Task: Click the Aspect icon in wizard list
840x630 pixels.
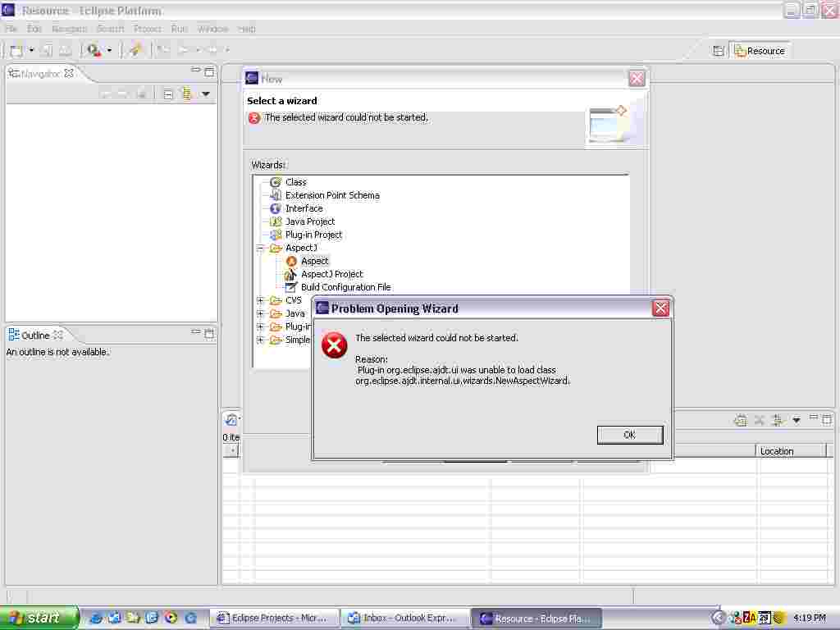Action: 291,261
